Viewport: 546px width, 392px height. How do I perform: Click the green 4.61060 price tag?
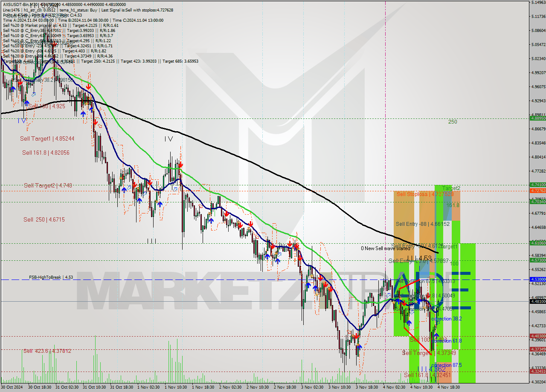point(537,243)
